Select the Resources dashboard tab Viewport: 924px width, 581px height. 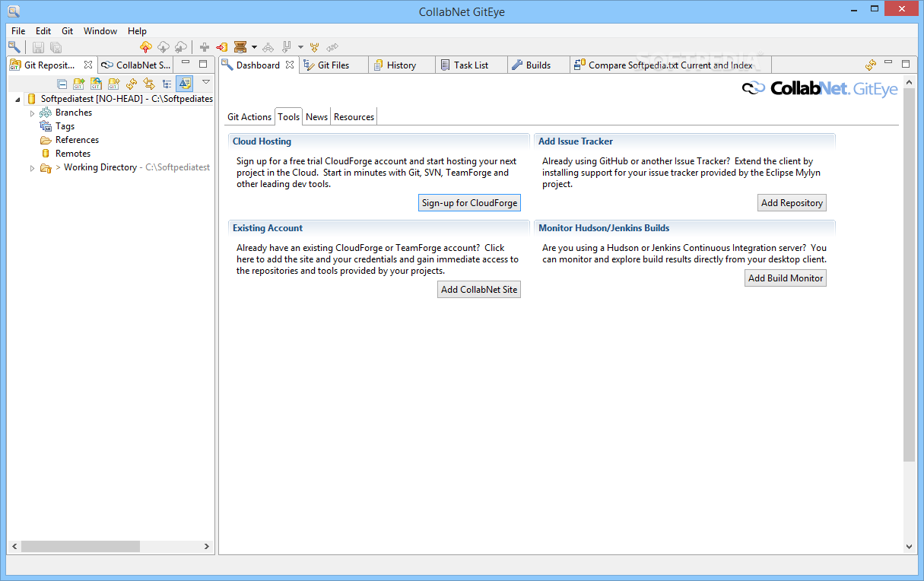(354, 116)
